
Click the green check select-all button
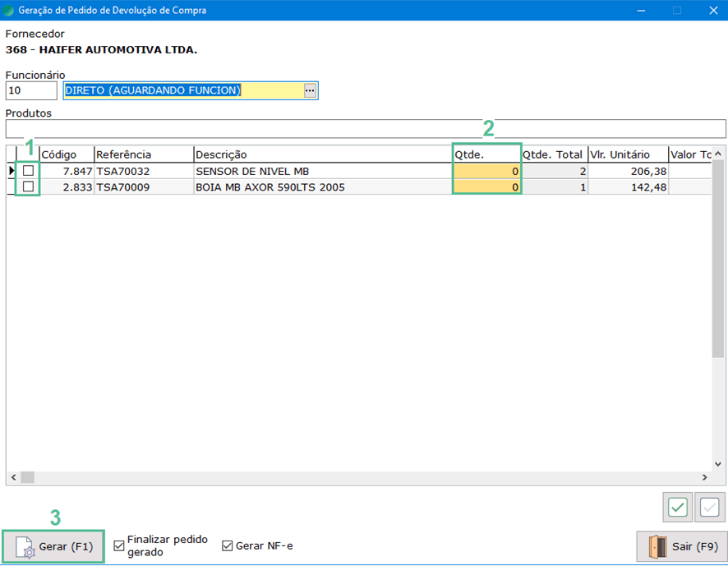[678, 508]
